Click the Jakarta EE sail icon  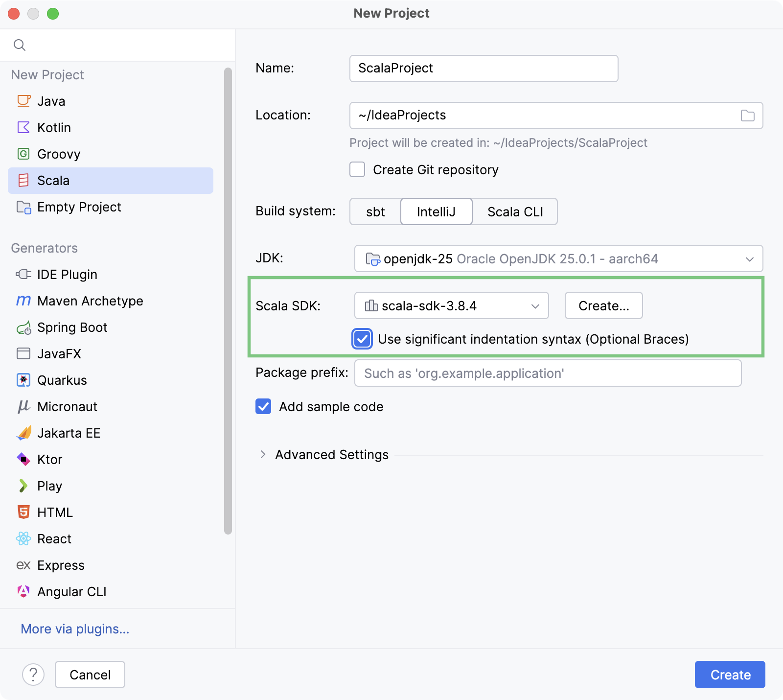point(23,433)
